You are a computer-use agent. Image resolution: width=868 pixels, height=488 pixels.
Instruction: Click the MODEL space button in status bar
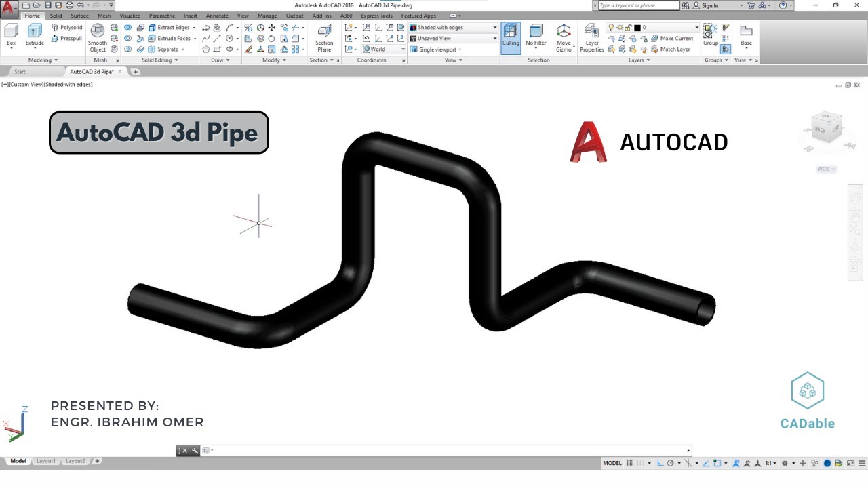(x=612, y=463)
